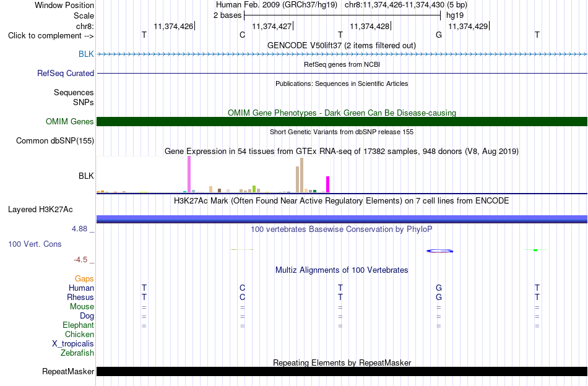Click base C in the complement row
588x386 pixels.
click(x=242, y=35)
